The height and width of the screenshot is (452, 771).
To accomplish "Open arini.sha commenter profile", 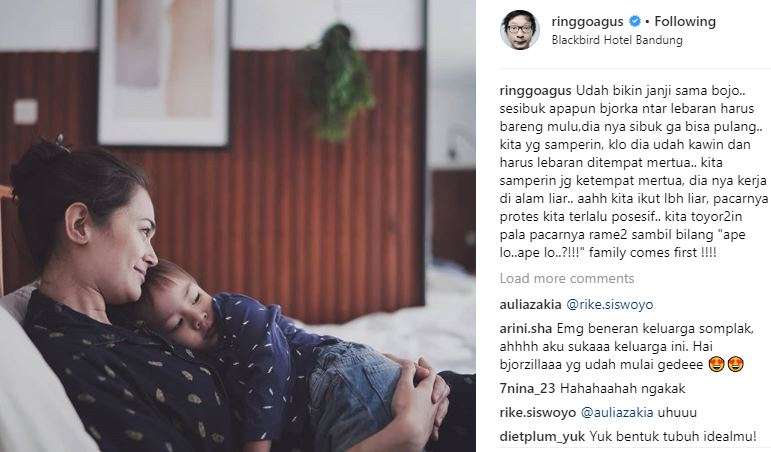I will [x=526, y=329].
